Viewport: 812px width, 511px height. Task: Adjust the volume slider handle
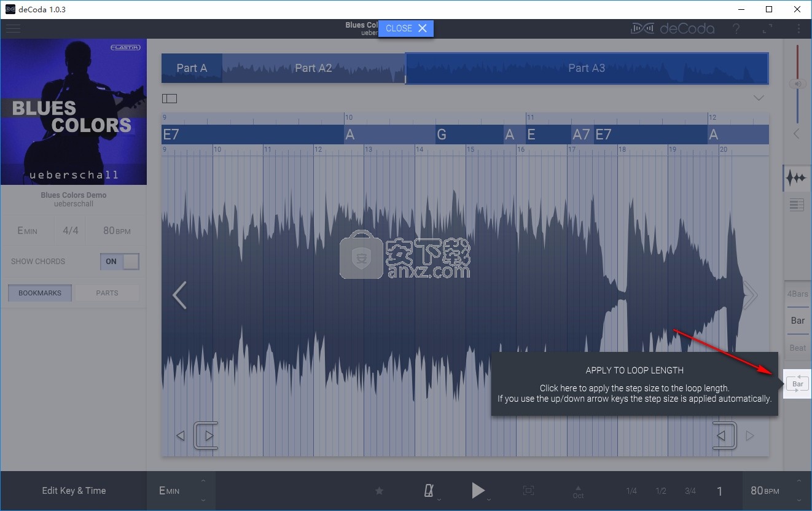(x=797, y=84)
